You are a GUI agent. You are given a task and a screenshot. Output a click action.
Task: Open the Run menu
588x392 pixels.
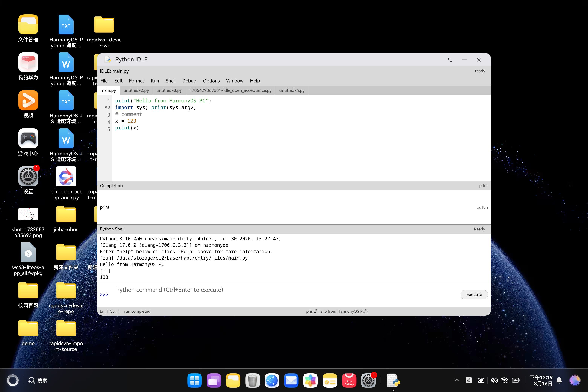click(155, 81)
